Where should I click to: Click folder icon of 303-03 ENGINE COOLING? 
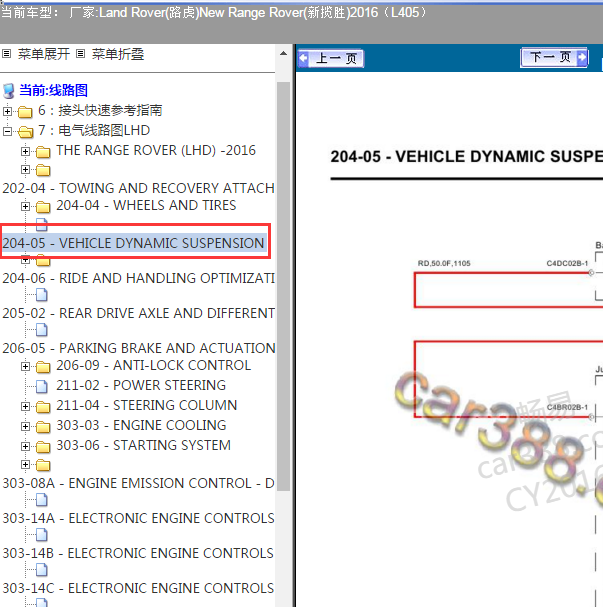(x=43, y=427)
